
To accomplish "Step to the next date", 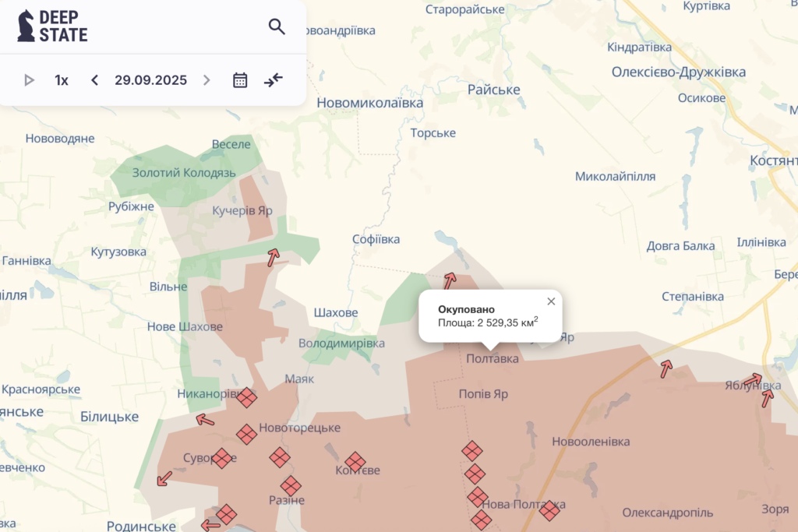I will (207, 79).
